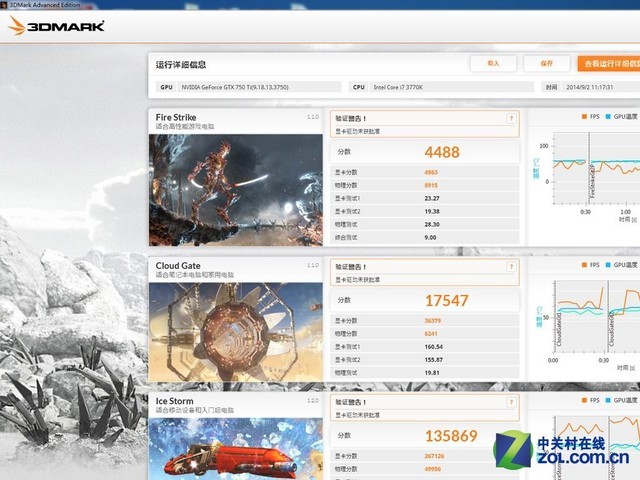Click the Ice Storm title
This screenshot has width=640, height=480.
[x=174, y=401]
